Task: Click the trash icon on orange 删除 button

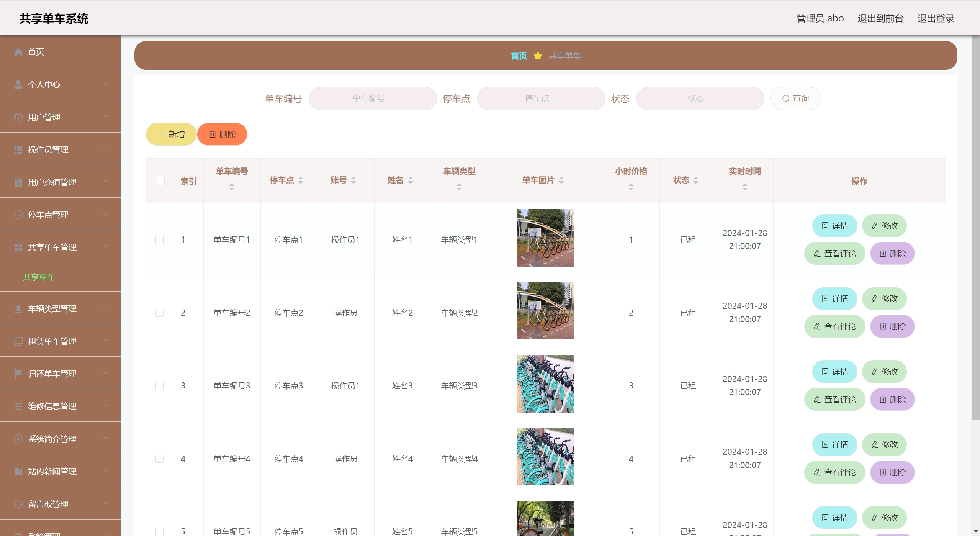Action: [213, 134]
